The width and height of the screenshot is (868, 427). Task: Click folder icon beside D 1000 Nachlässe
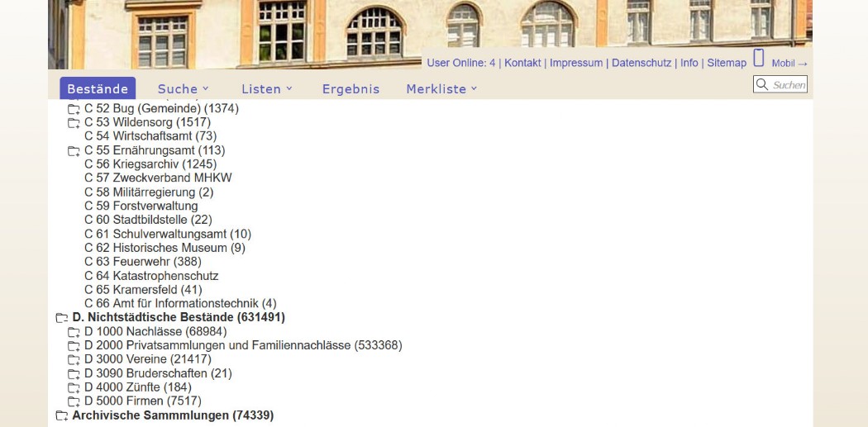(73, 332)
